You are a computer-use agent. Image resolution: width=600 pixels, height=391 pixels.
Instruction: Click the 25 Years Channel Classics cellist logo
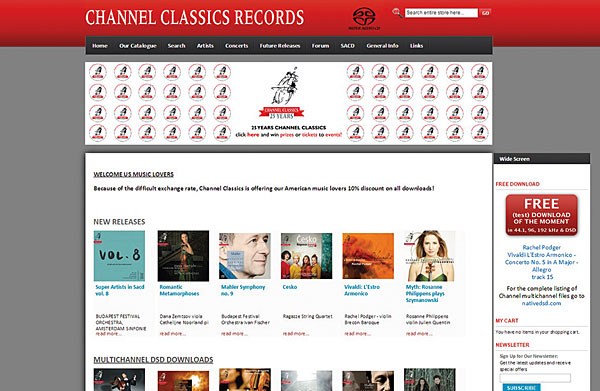pyautogui.click(x=282, y=93)
